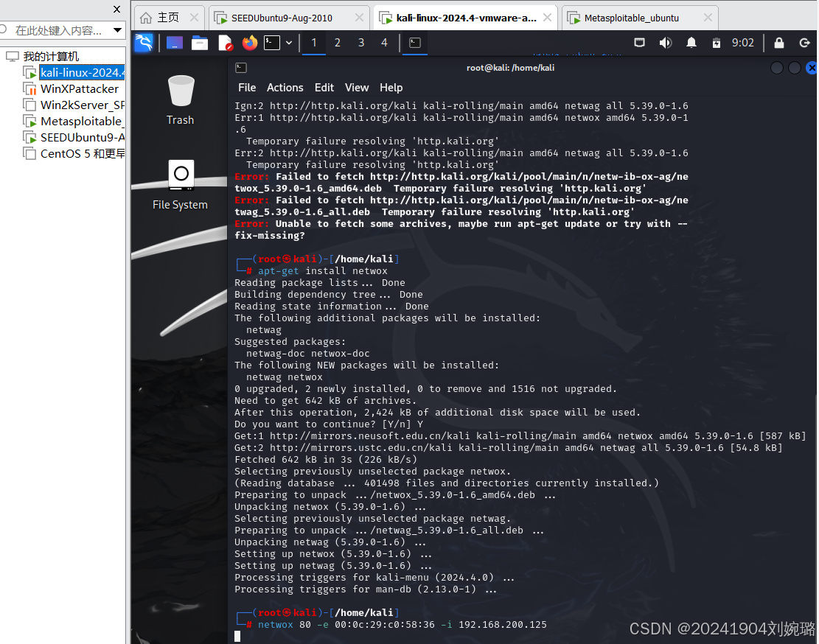Image resolution: width=819 pixels, height=644 pixels.
Task: Minimize the root@kali terminal window
Action: pos(777,68)
